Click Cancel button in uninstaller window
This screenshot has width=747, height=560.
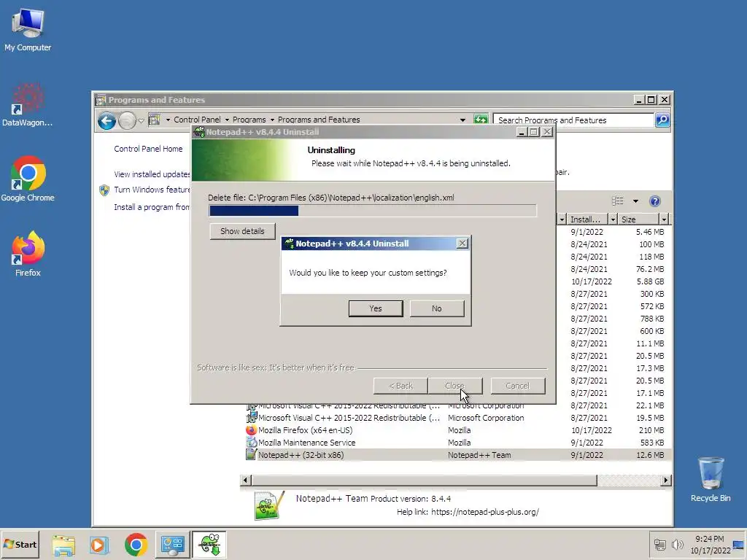coord(518,386)
